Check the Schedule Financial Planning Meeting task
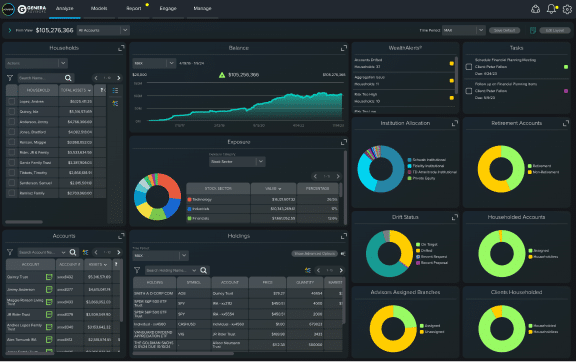 coord(469,67)
